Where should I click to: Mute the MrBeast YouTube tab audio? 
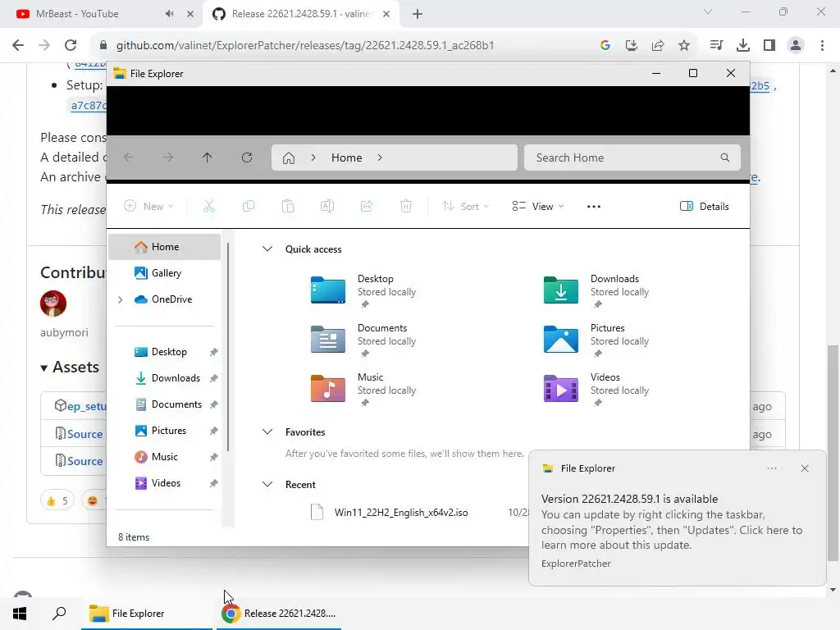point(169,14)
